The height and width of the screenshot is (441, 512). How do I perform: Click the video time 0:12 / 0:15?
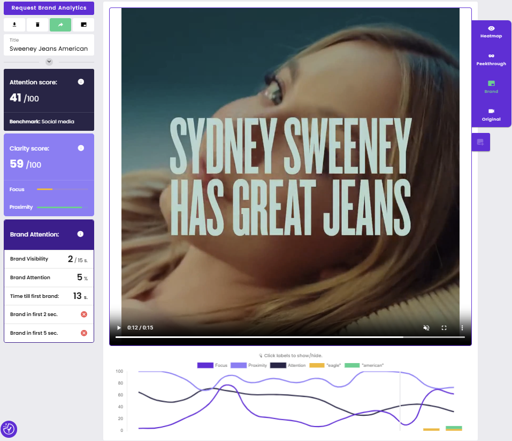[140, 328]
